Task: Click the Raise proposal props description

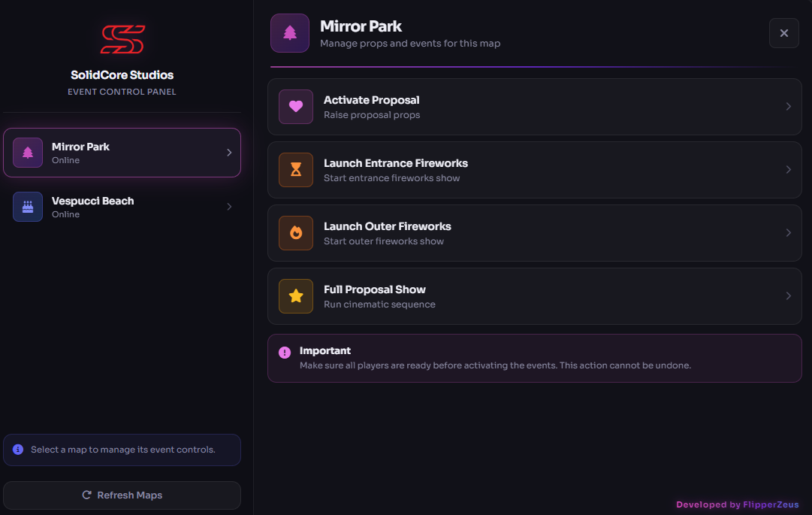Action: [372, 115]
